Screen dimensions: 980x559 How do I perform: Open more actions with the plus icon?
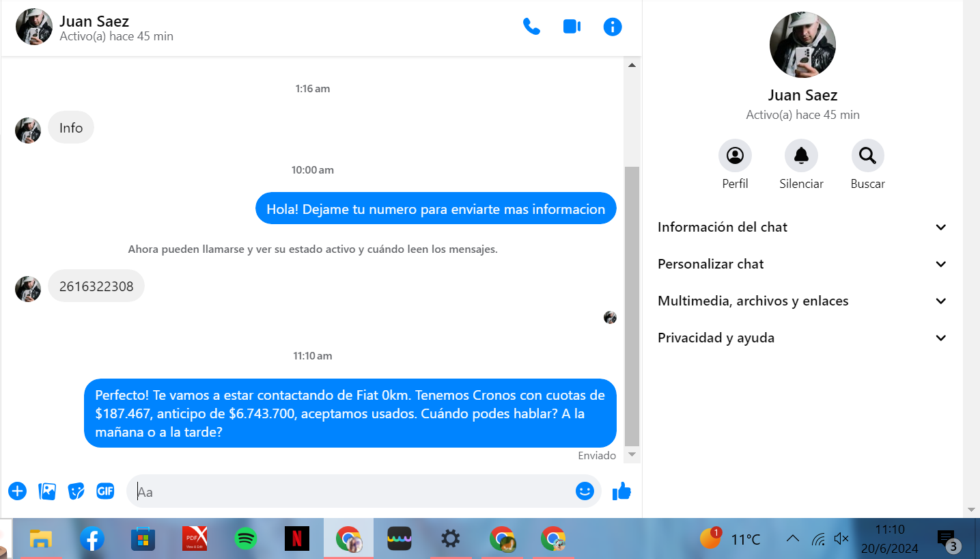pos(17,491)
